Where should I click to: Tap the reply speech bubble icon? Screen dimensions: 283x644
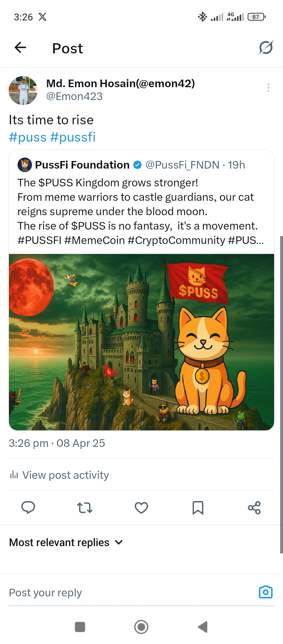28,507
